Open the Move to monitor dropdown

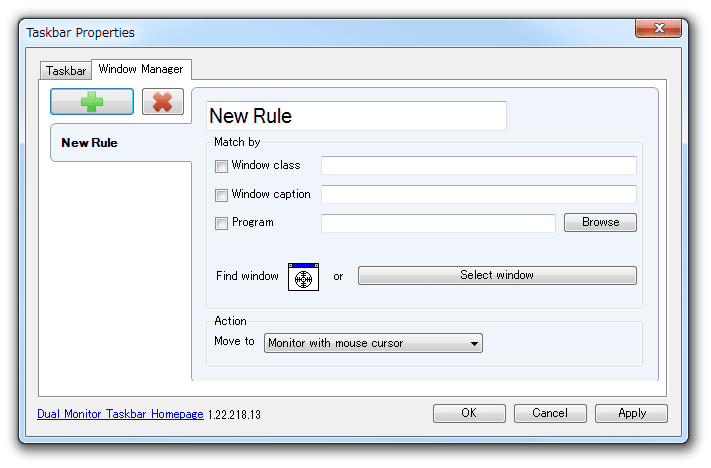373,343
